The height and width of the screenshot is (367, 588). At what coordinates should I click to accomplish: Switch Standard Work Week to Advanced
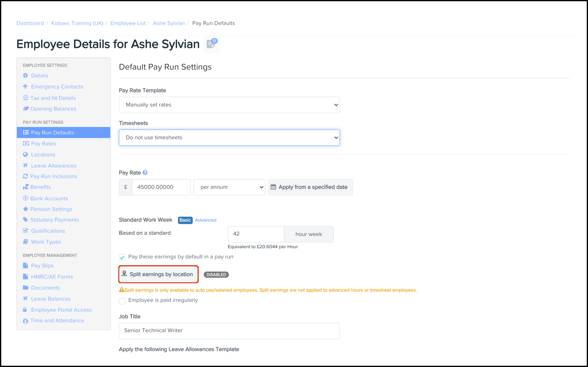click(x=206, y=220)
